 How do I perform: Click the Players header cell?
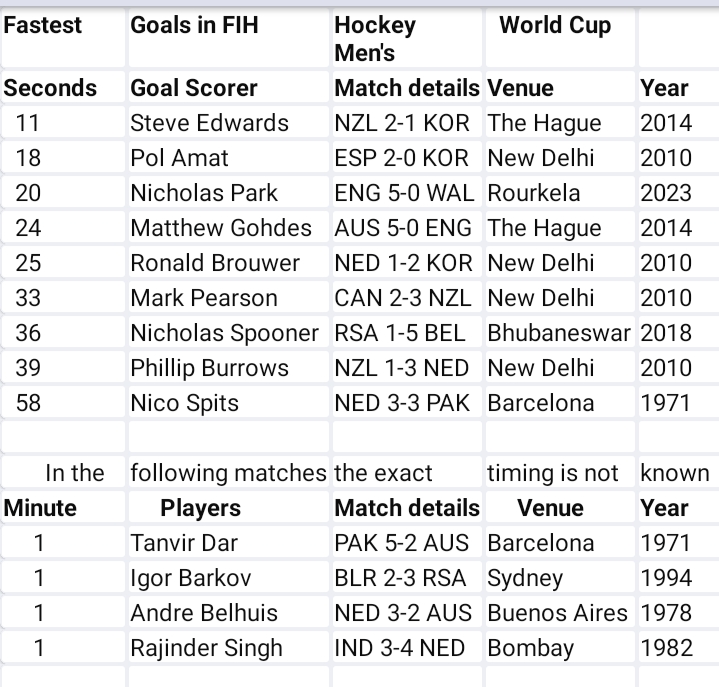[200, 509]
